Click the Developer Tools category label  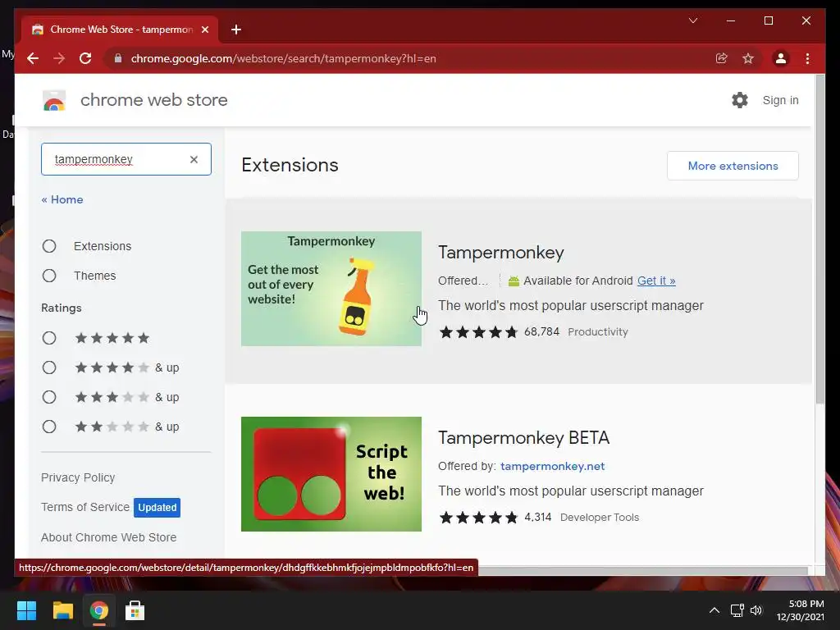pos(600,517)
